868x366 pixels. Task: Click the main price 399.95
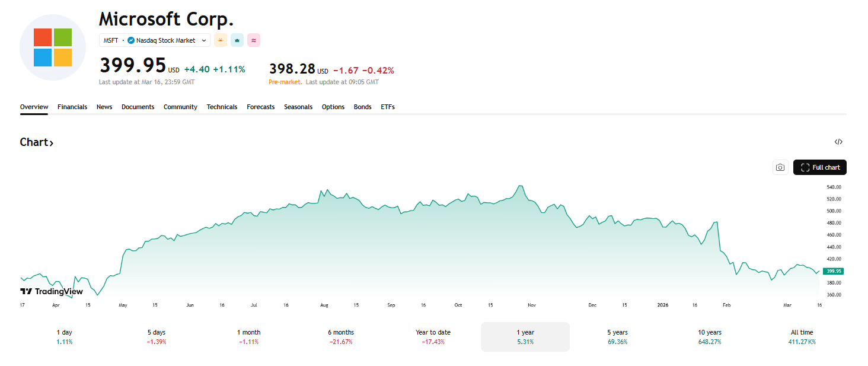(133, 65)
